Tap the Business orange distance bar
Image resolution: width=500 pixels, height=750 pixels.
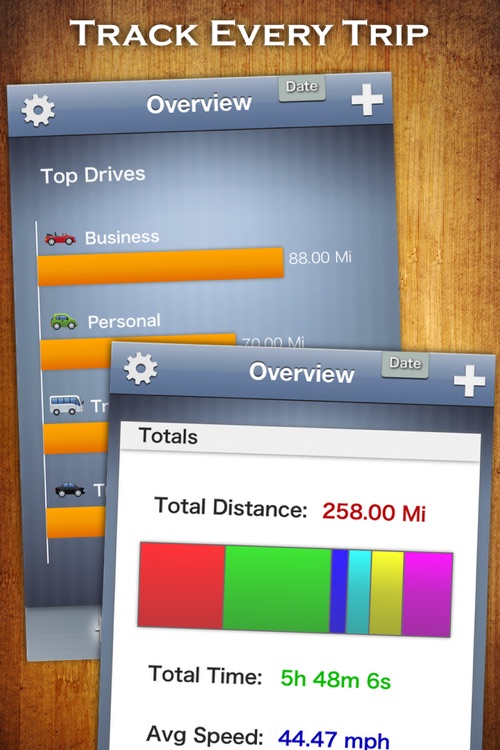[x=161, y=266]
